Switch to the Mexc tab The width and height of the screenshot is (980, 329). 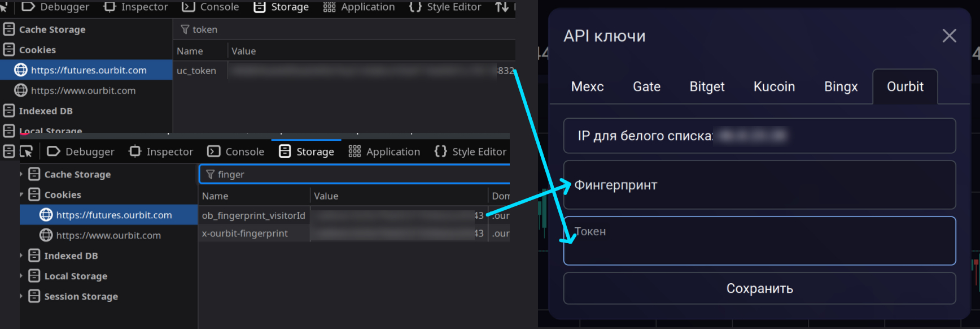(587, 86)
